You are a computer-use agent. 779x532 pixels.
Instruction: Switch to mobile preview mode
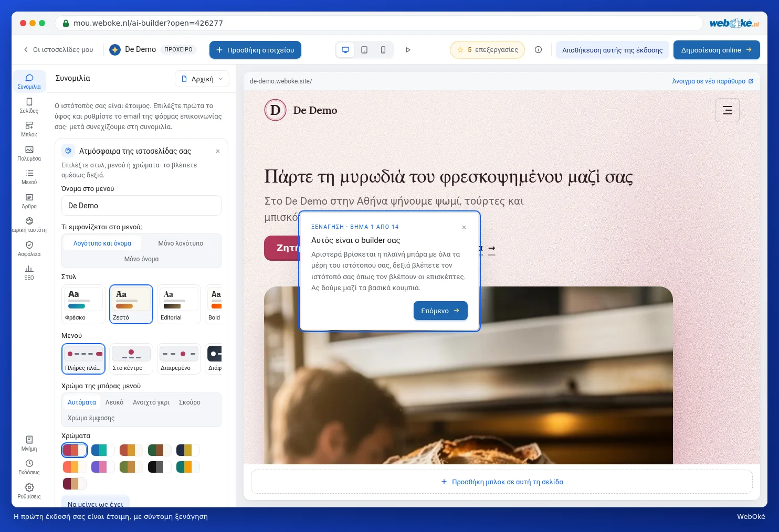tap(383, 50)
